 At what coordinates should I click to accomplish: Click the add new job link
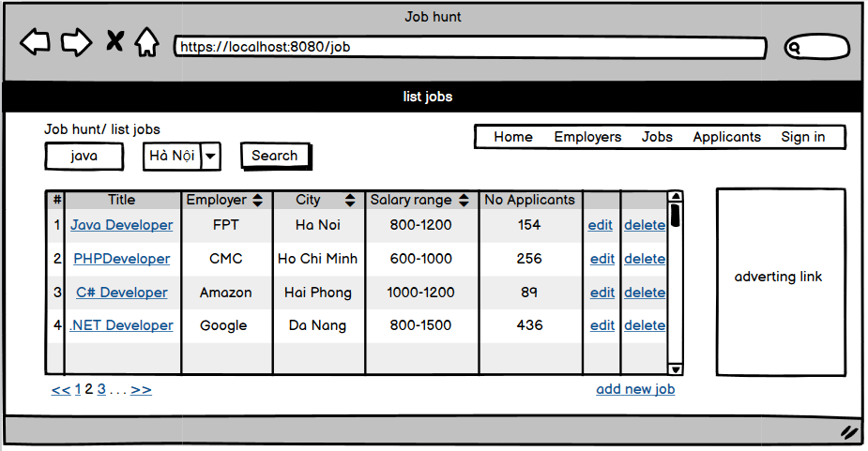click(x=635, y=389)
